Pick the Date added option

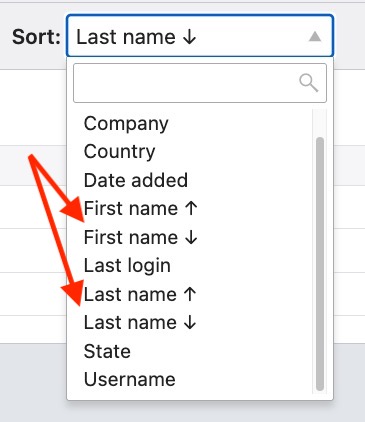point(136,180)
